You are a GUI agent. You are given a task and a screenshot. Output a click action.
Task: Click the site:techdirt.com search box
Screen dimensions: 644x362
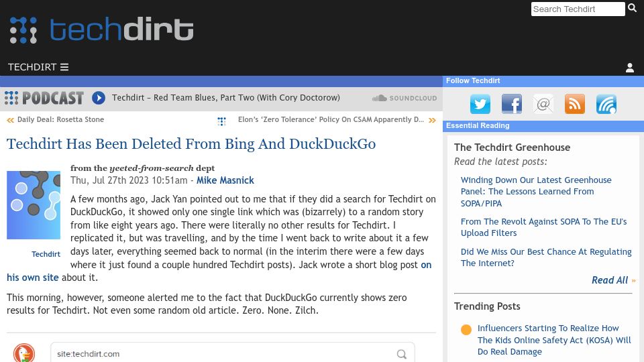point(233,353)
